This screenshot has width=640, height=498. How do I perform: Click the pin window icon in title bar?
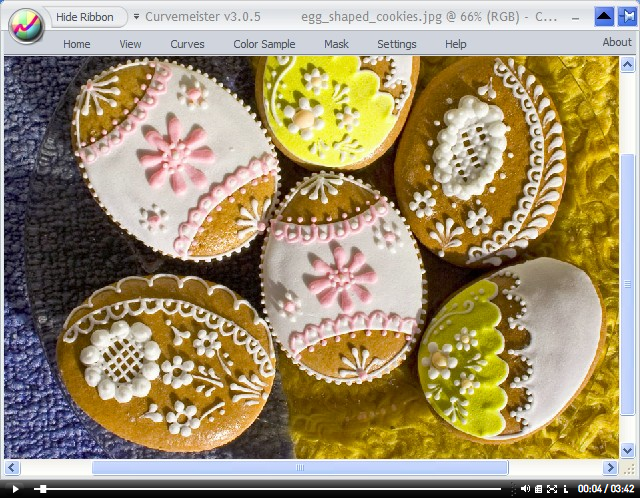pyautogui.click(x=627, y=17)
